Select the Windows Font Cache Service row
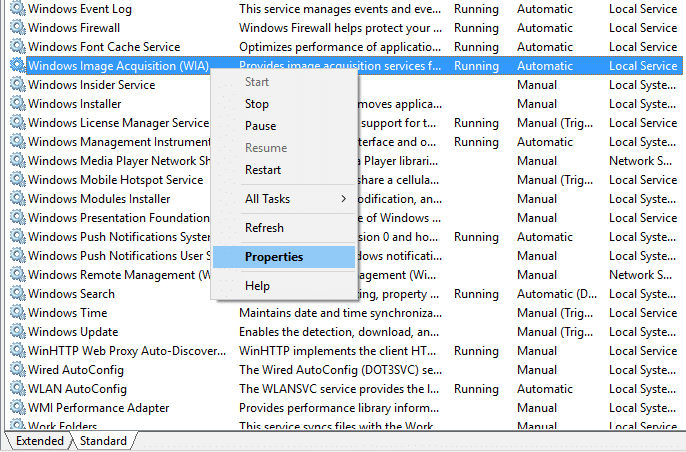Image resolution: width=686 pixels, height=452 pixels. coord(346,47)
